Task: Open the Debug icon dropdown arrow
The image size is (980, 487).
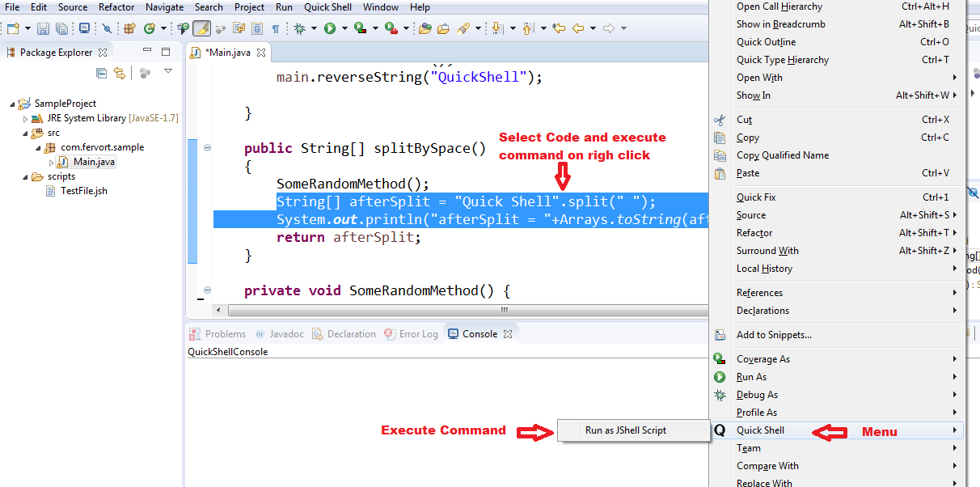Action: coord(314,28)
